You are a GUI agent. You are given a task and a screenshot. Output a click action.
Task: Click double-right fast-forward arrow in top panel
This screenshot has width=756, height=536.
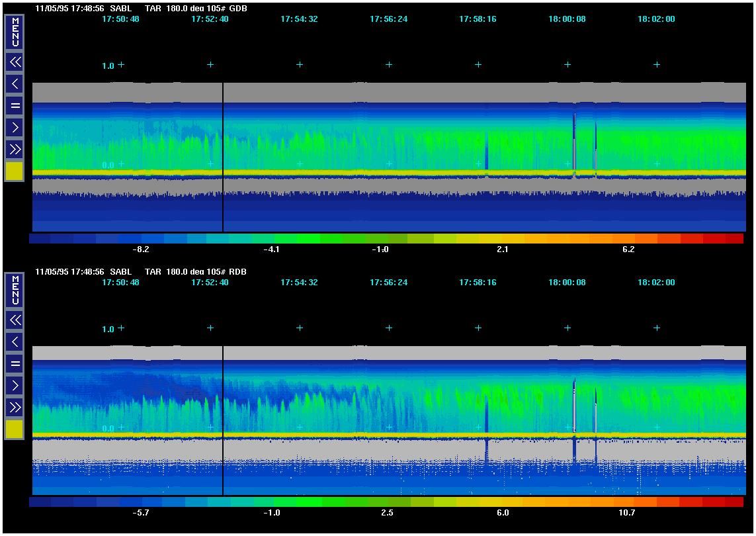[15, 149]
